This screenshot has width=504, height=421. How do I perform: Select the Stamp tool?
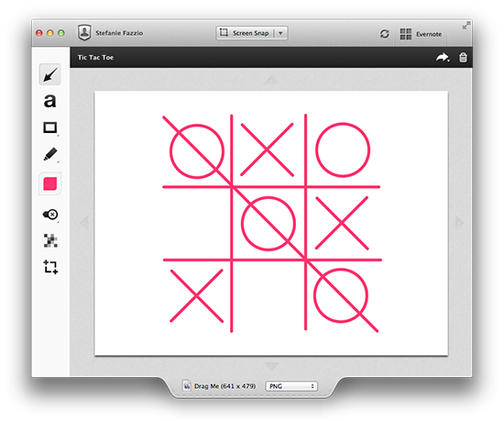pos(50,215)
